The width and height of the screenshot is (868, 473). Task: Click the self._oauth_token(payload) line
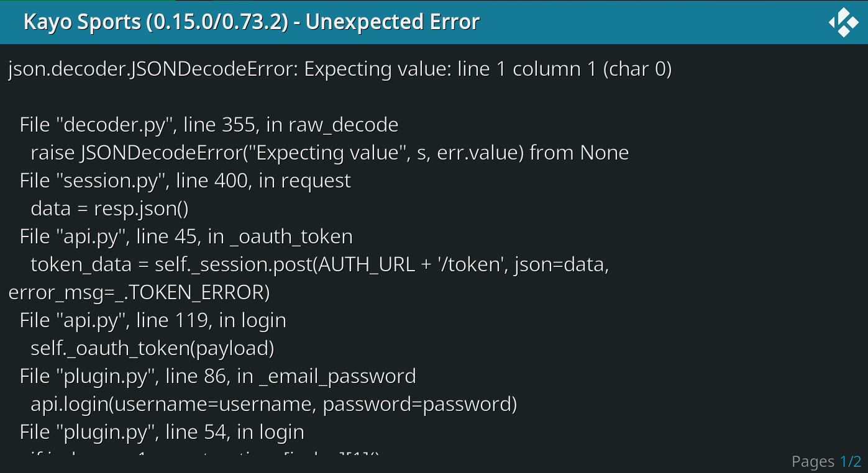pyautogui.click(x=152, y=348)
